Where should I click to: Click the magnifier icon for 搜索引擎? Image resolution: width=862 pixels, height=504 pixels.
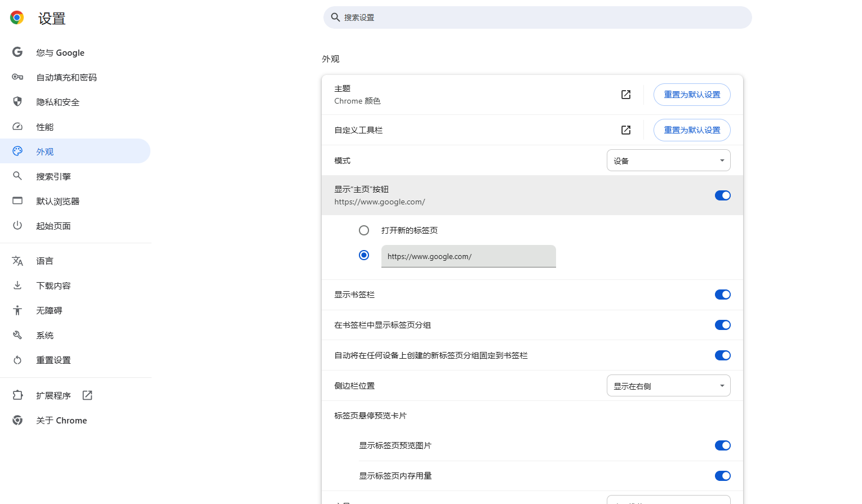pos(17,176)
